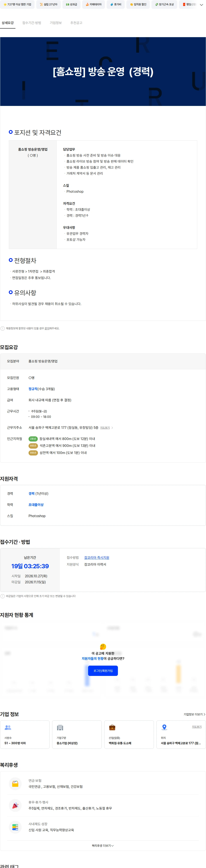The width and height of the screenshot is (206, 868).
Task: Click the 경력 link in 지원자격
Action: pyautogui.click(x=31, y=494)
